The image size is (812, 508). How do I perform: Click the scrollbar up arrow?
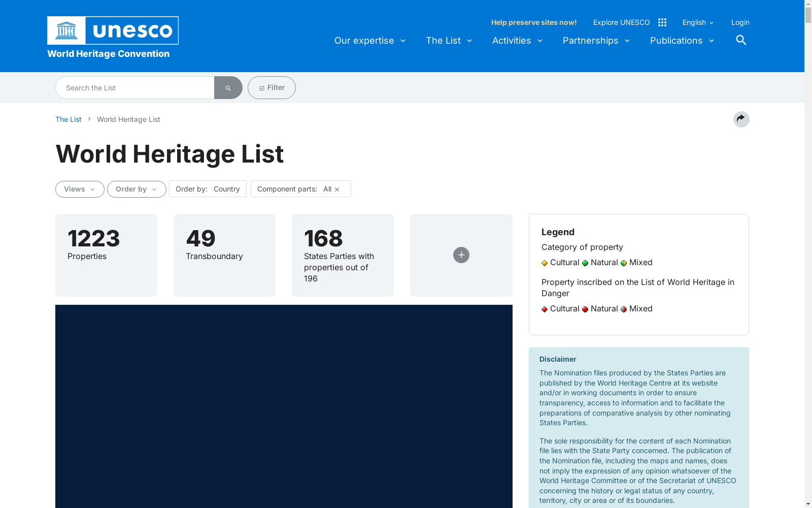click(x=808, y=4)
